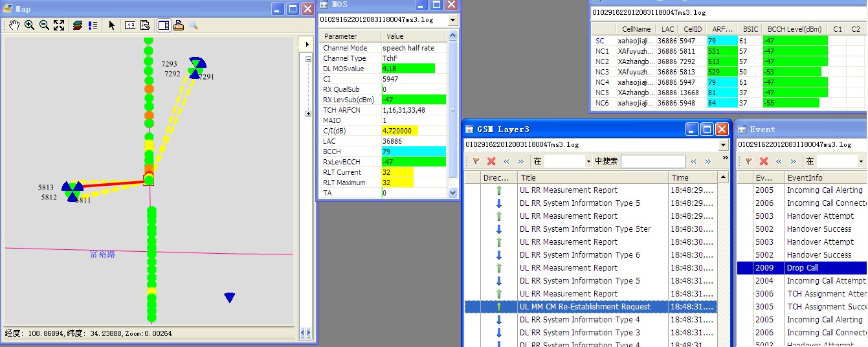This screenshot has width=868, height=347.
Task: Open the map layers stack icon
Action: tap(78, 25)
